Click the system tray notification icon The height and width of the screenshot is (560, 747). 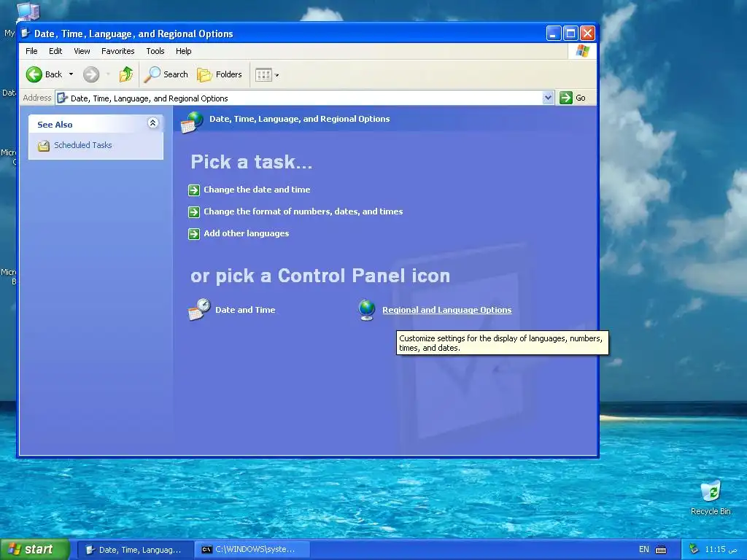pos(694,550)
